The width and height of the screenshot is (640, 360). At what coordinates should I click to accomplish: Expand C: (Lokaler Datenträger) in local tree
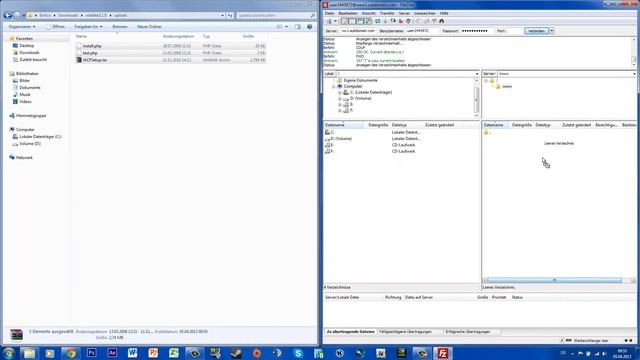340,93
